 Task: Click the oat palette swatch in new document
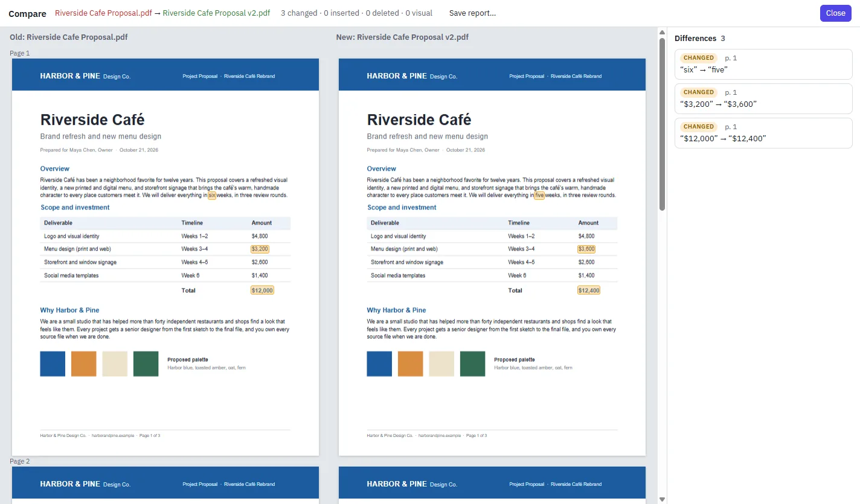pos(441,364)
